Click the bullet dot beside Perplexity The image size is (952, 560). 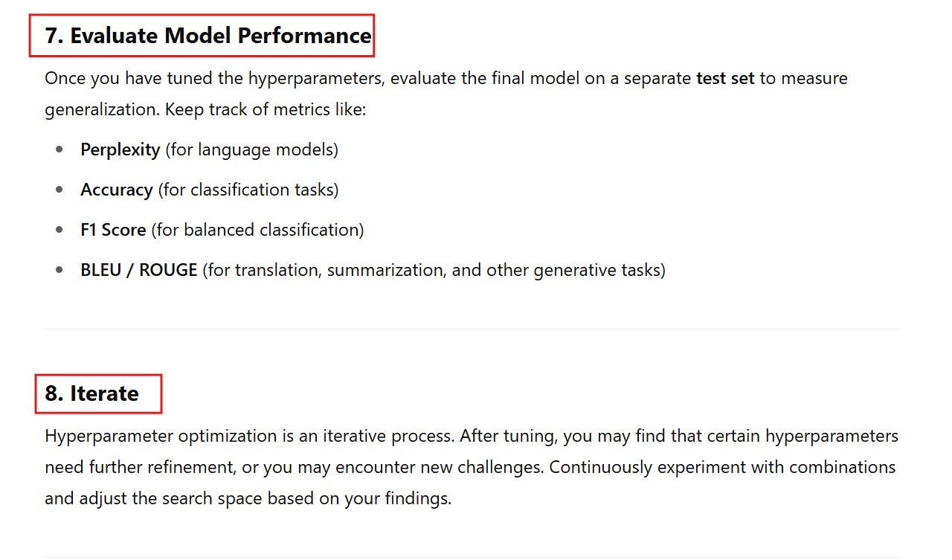click(x=59, y=149)
